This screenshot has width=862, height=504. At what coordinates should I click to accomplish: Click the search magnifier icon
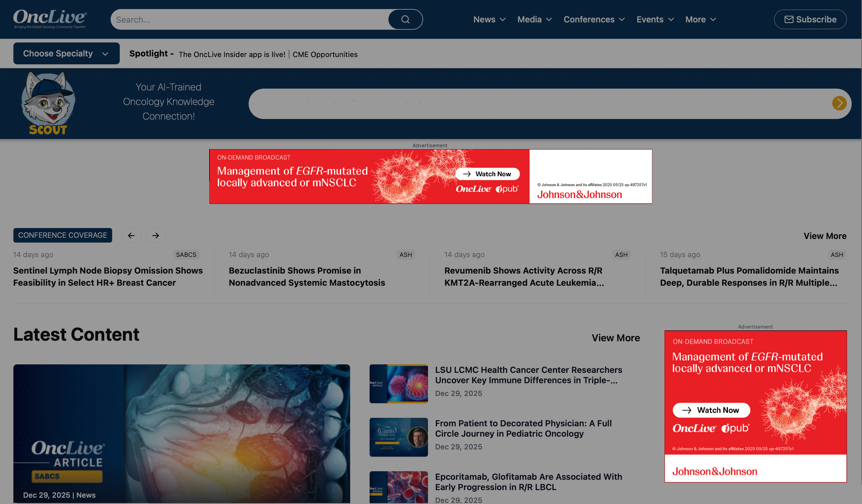405,19
